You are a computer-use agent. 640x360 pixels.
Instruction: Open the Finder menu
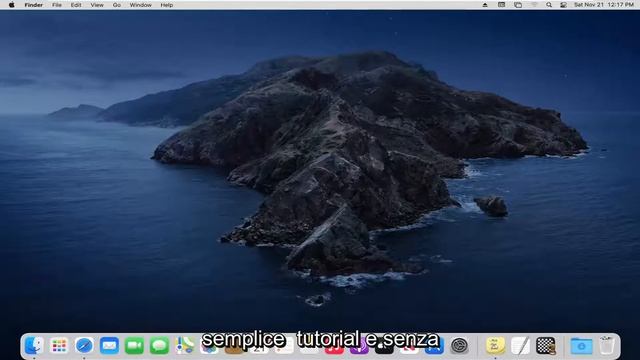click(33, 5)
